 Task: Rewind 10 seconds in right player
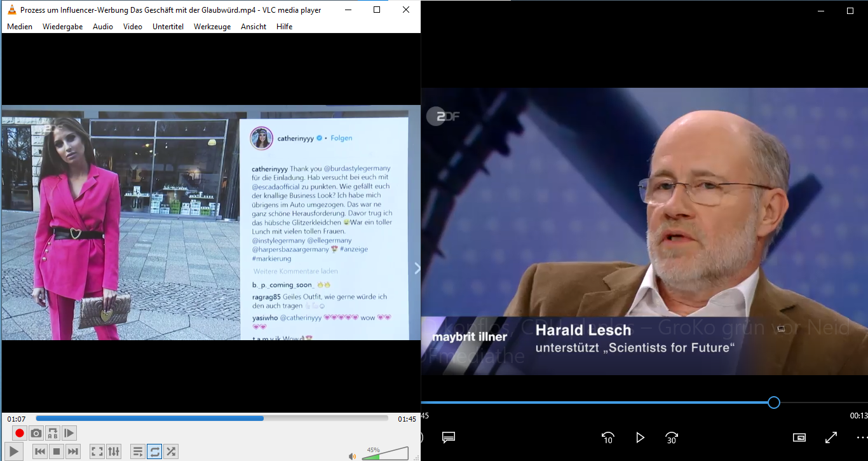pyautogui.click(x=608, y=437)
